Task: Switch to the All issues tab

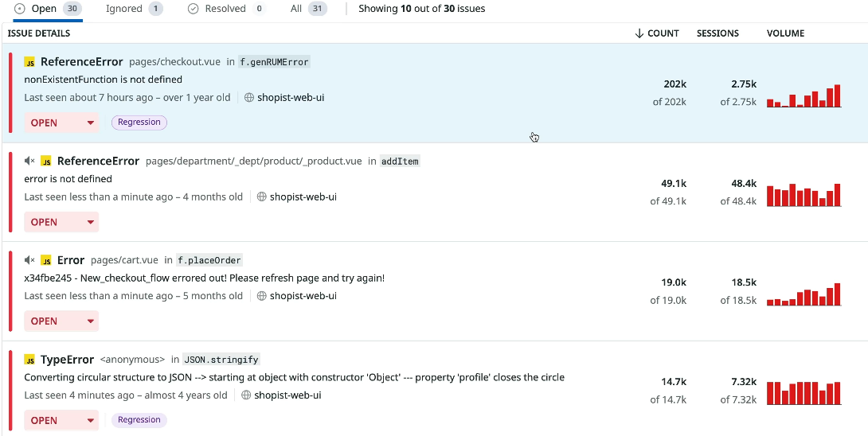Action: coord(308,9)
